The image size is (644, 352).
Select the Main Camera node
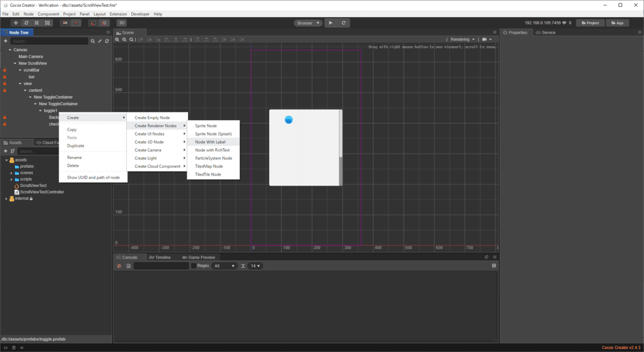coord(31,56)
